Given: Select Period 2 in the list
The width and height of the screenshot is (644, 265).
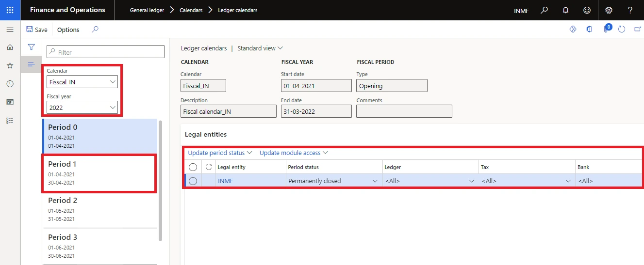Looking at the screenshot, I should click(99, 209).
